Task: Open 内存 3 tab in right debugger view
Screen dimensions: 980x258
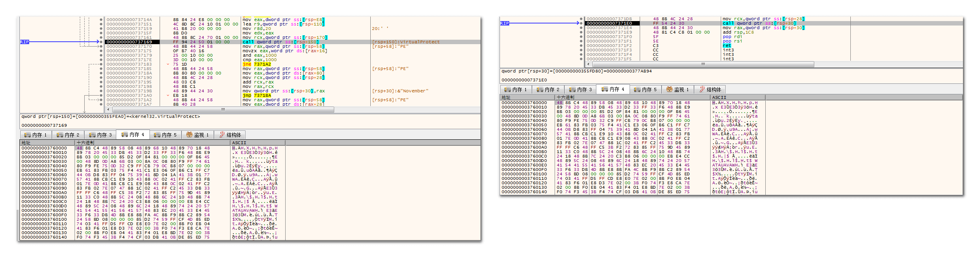Action: (581, 90)
